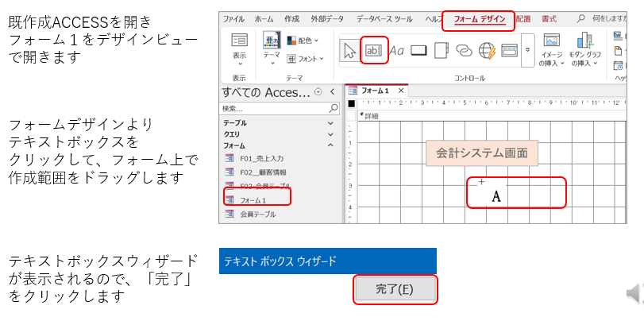Expand the テーブル group in navigation pane

point(330,124)
